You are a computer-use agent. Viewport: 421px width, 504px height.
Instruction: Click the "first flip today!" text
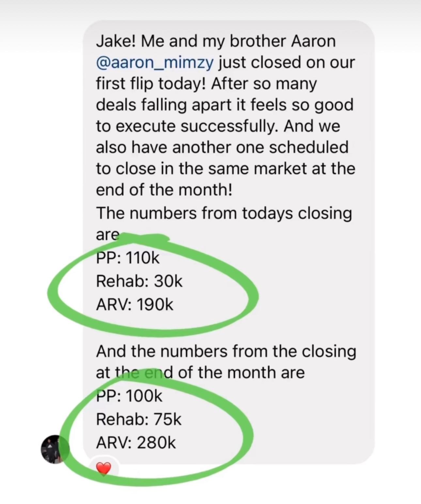tap(151, 84)
